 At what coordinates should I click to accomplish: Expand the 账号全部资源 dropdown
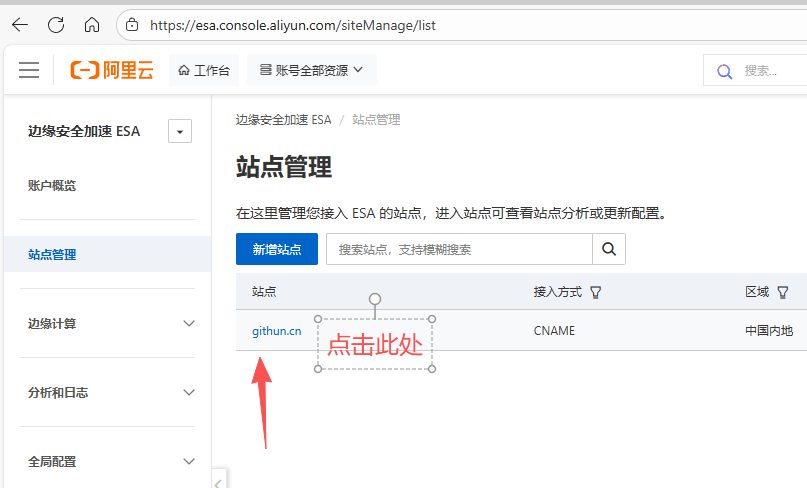click(311, 70)
